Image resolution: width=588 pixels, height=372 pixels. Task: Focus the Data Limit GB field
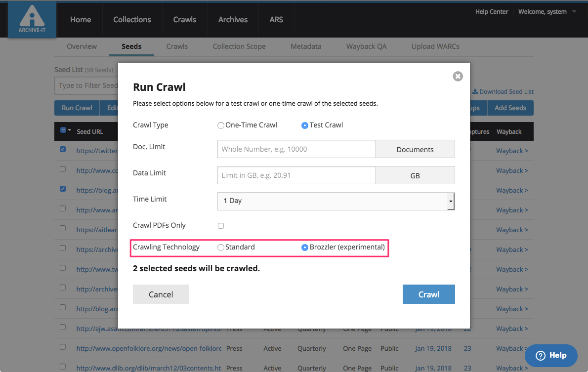click(296, 175)
